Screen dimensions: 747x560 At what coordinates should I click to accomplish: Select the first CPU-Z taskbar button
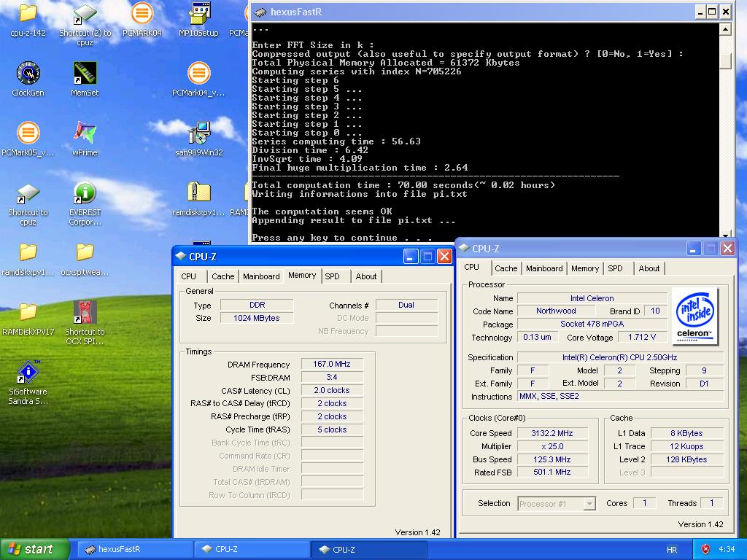tap(252, 549)
